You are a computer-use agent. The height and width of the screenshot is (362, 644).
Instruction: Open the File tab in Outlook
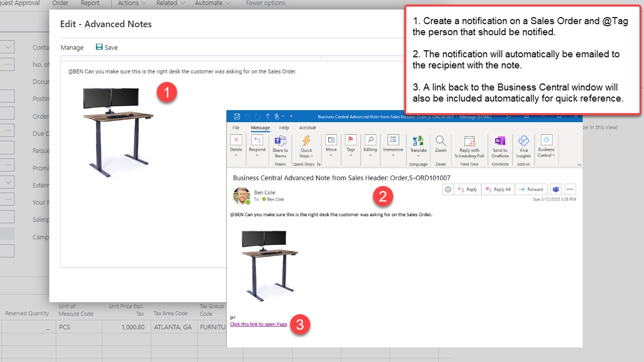coord(236,128)
